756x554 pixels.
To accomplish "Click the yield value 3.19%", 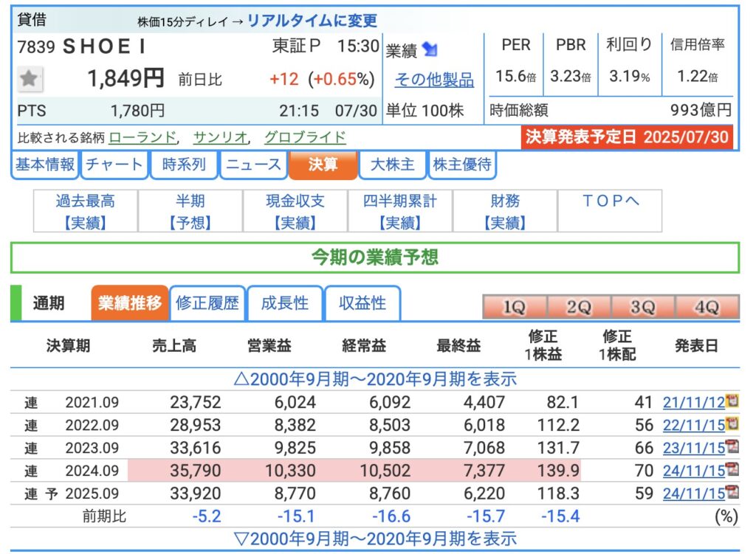I will pyautogui.click(x=630, y=76).
